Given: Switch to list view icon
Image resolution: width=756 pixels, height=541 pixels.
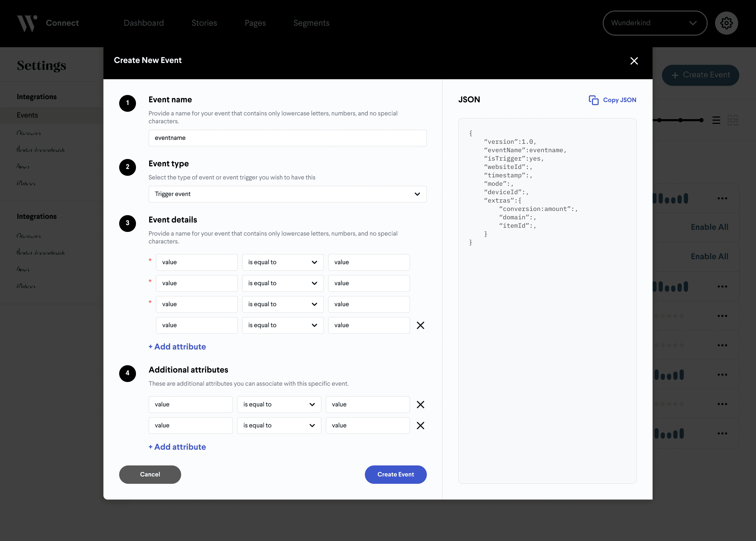Looking at the screenshot, I should (716, 120).
